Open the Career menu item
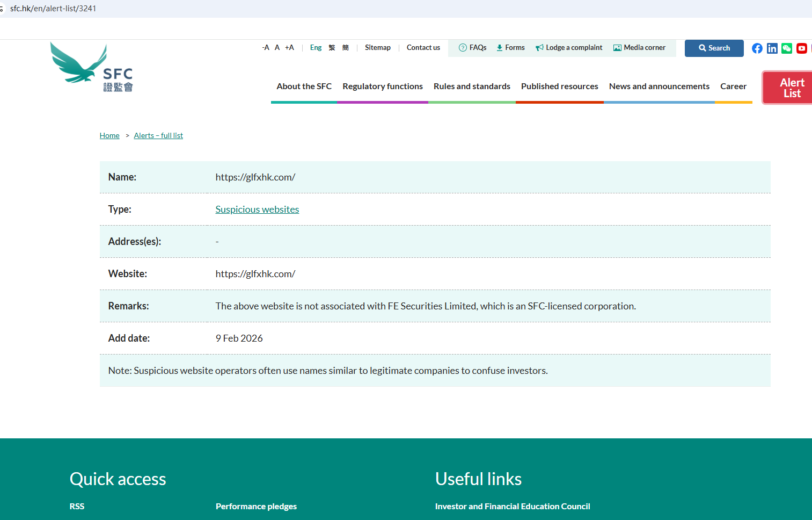 [x=733, y=86]
